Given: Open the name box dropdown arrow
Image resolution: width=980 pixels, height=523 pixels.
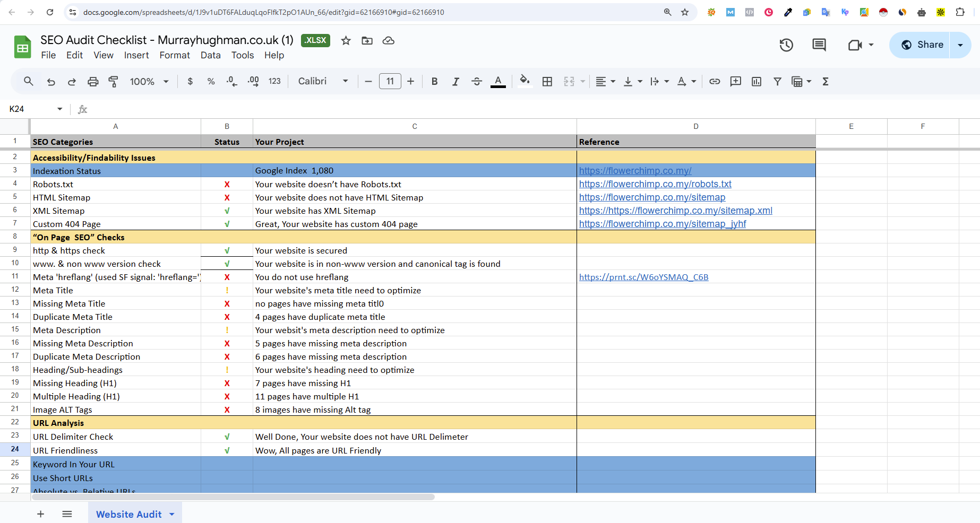Looking at the screenshot, I should coord(59,109).
